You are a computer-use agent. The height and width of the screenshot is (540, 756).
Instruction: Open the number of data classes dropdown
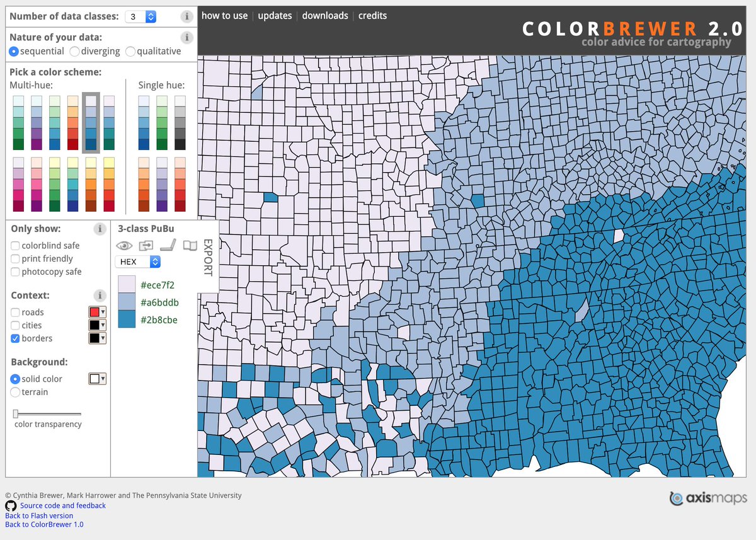[140, 17]
